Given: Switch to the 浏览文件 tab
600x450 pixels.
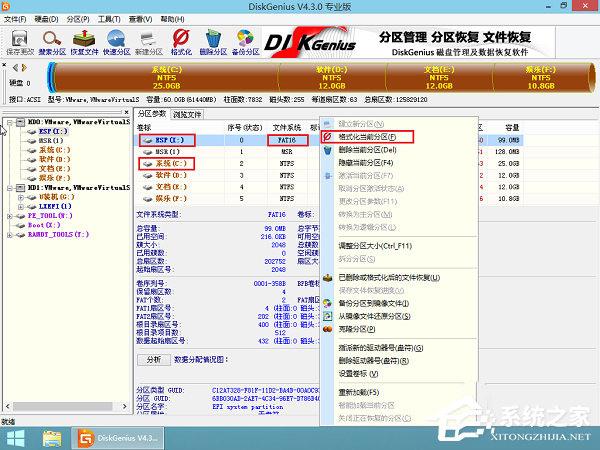Looking at the screenshot, I should point(189,115).
